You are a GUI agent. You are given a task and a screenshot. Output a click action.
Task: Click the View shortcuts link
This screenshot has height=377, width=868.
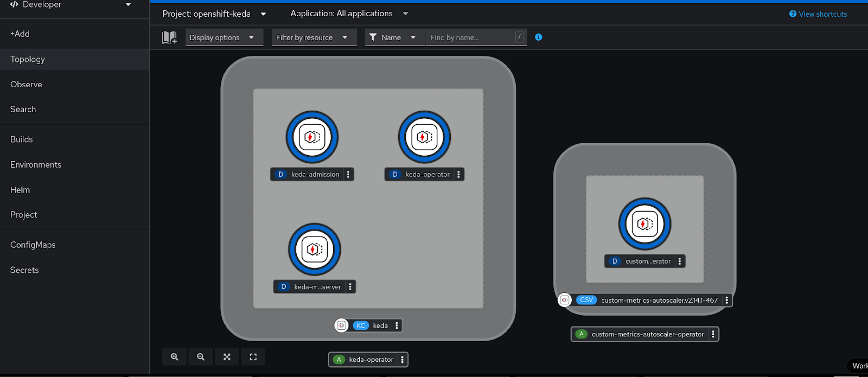818,14
